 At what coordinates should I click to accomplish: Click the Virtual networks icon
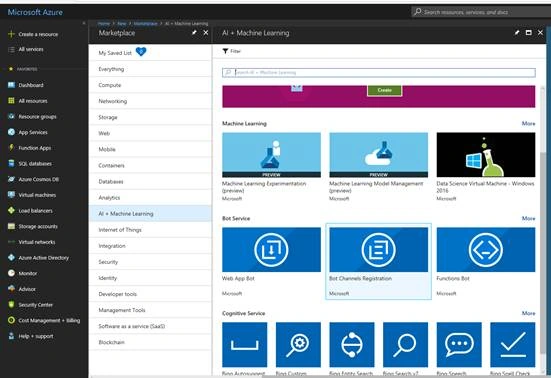11,242
